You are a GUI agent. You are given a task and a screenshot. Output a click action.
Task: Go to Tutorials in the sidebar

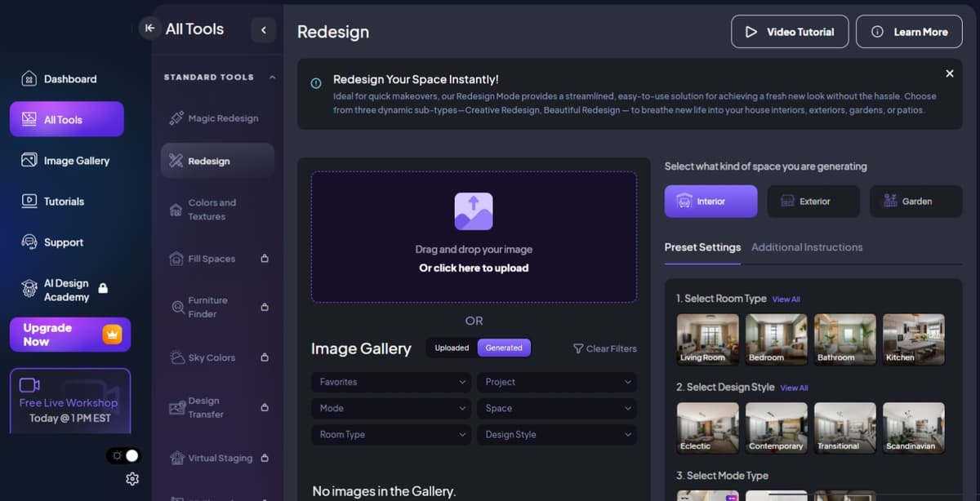pos(67,202)
